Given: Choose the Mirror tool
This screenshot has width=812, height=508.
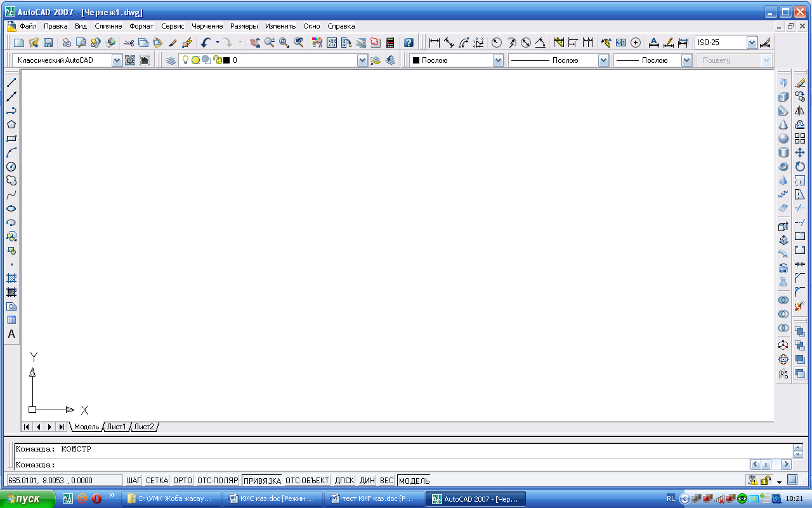Looking at the screenshot, I should click(800, 110).
